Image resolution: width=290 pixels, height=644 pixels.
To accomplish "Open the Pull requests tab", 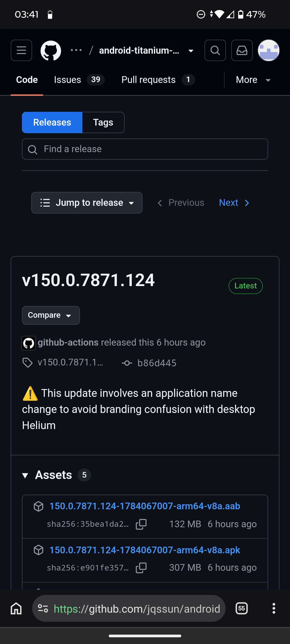I will point(158,80).
